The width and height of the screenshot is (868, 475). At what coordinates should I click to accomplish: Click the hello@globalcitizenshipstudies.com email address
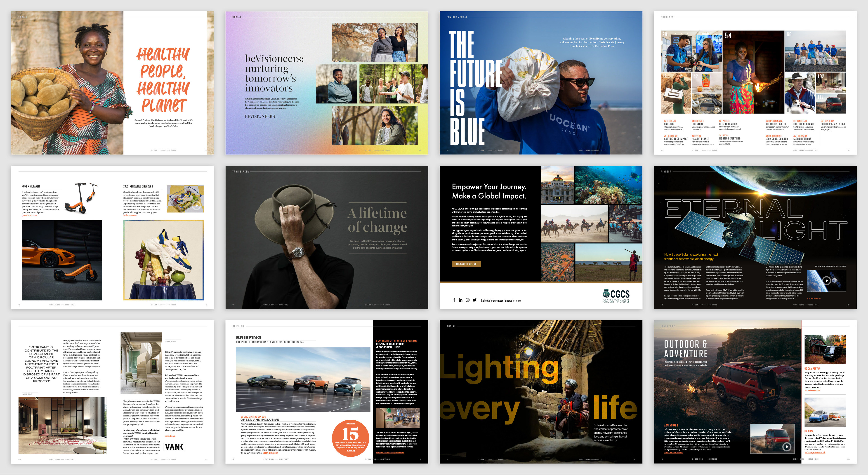pyautogui.click(x=501, y=301)
